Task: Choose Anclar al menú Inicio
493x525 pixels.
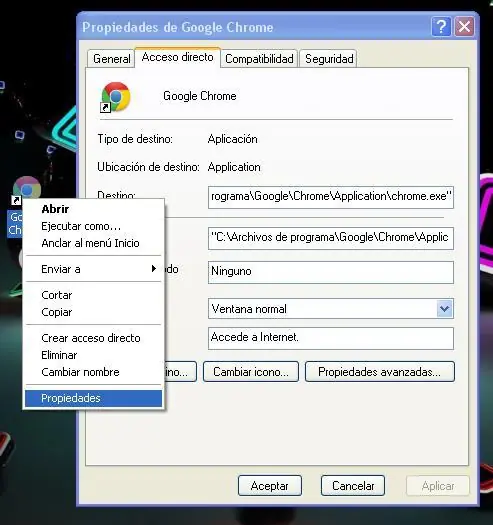Action: [x=94, y=243]
